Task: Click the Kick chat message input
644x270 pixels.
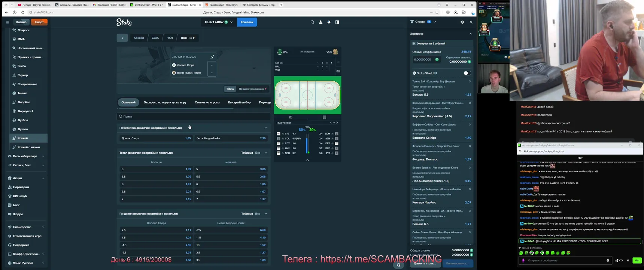Action: coord(565,260)
